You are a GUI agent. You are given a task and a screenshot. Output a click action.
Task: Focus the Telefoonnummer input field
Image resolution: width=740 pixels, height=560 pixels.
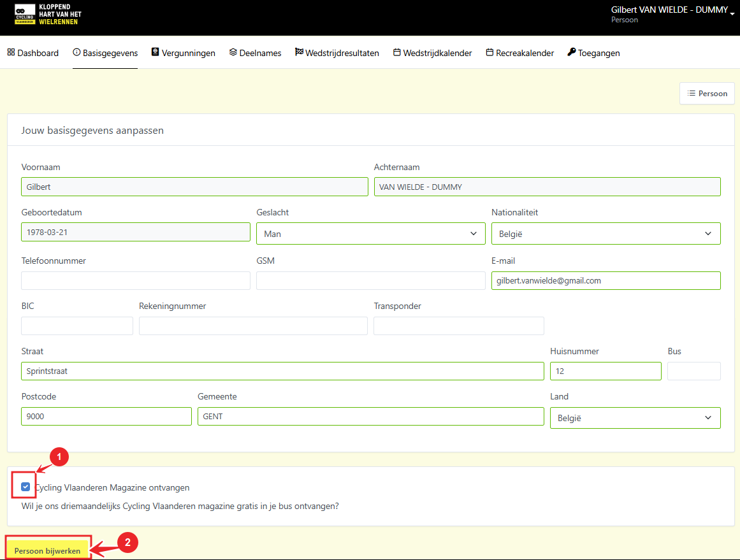[x=136, y=280]
